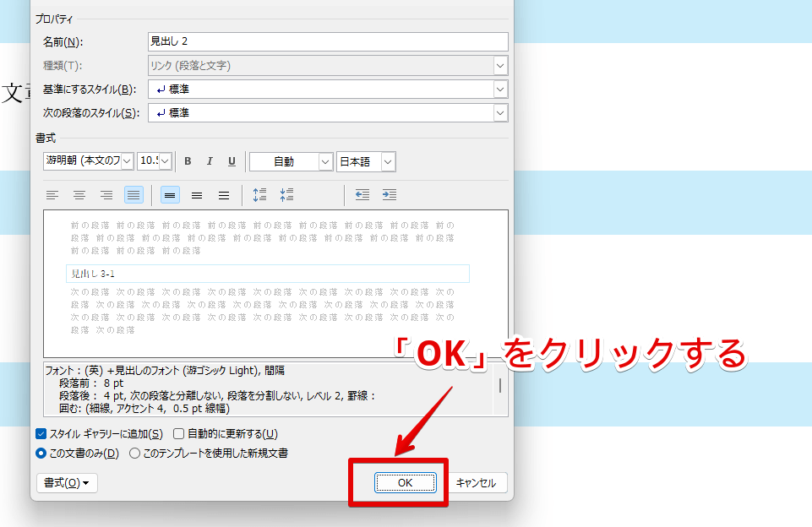The height and width of the screenshot is (527, 812).
Task: Select justified alignment icon
Action: click(134, 195)
